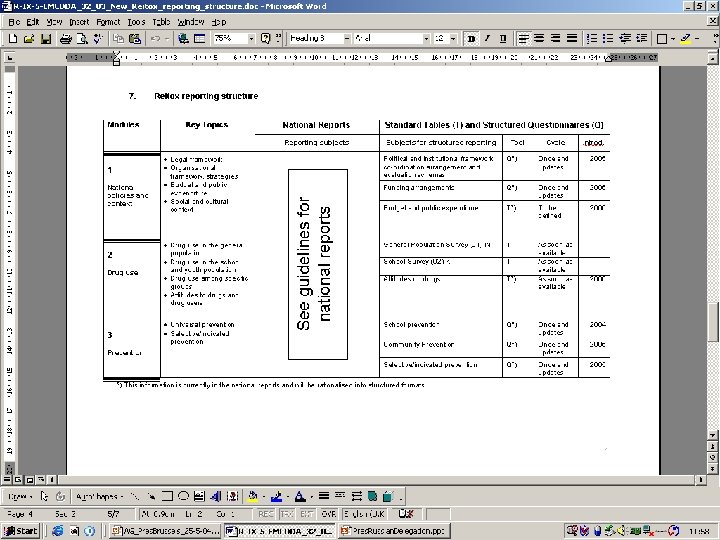Open the 75% zoom dropdown
Viewport: 720px width, 540px height.
tap(251, 39)
